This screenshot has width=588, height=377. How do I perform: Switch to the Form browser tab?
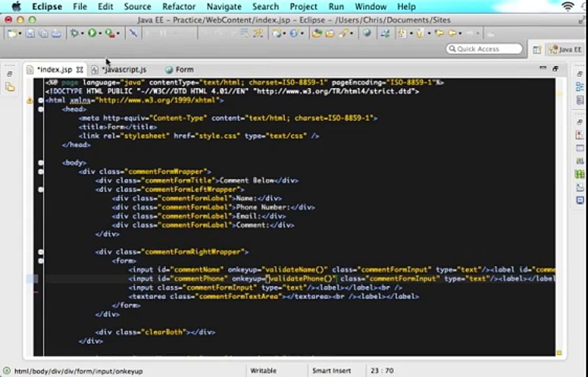(180, 69)
